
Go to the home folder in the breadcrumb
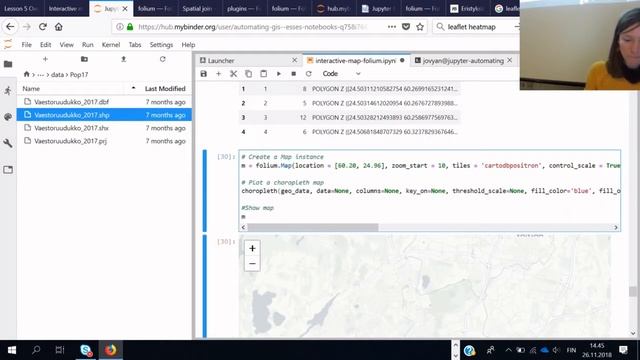pos(27,74)
